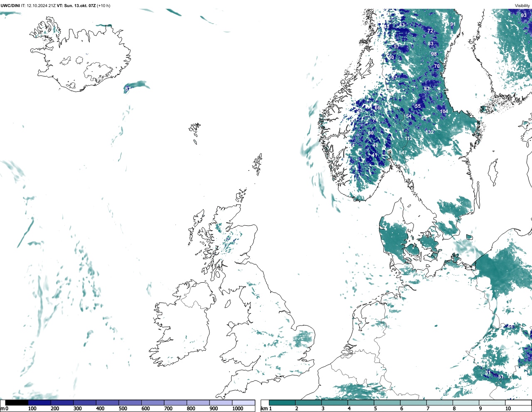
Task: Click the 'm' unit label in legend
Action: pyautogui.click(x=2, y=409)
